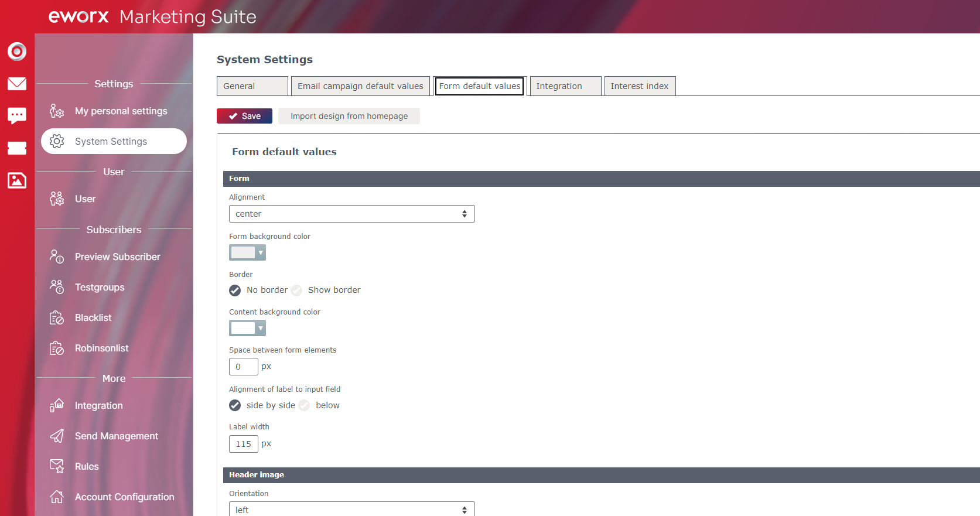Screen dimensions: 980x516
Task: Click the My personal settings gear icon
Action: click(x=57, y=111)
